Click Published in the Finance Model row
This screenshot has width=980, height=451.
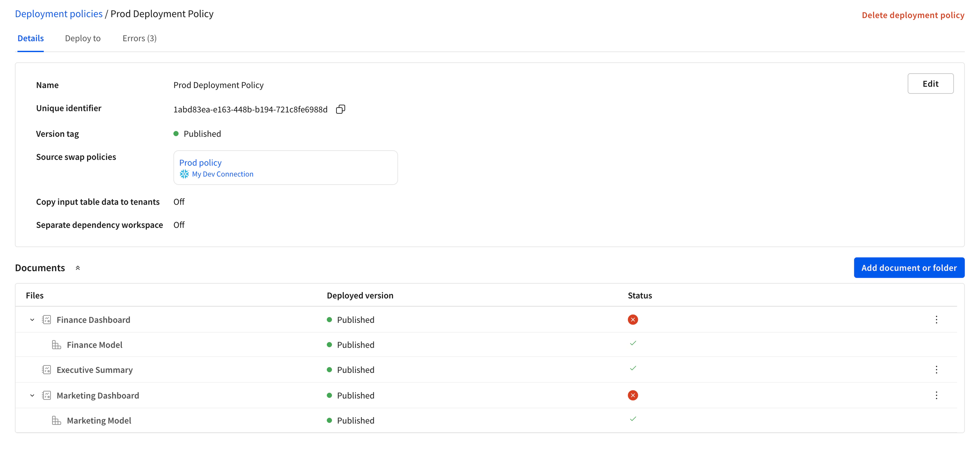pyautogui.click(x=355, y=345)
